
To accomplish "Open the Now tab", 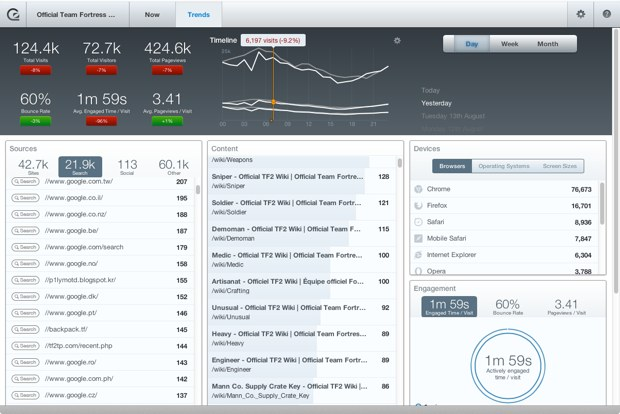I will 152,15.
